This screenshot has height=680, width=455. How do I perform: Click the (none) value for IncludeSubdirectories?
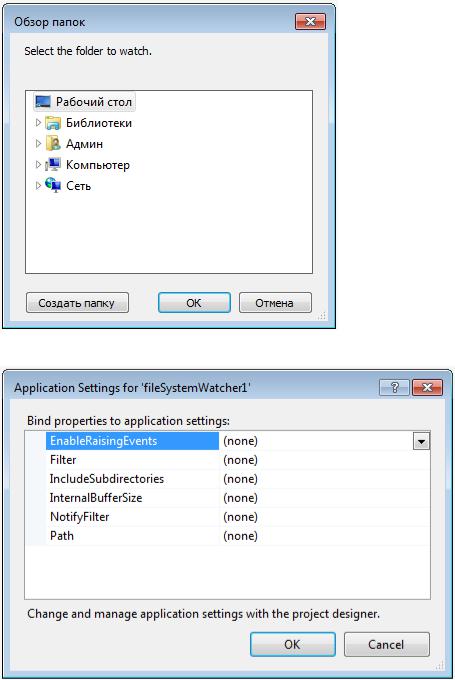point(240,479)
